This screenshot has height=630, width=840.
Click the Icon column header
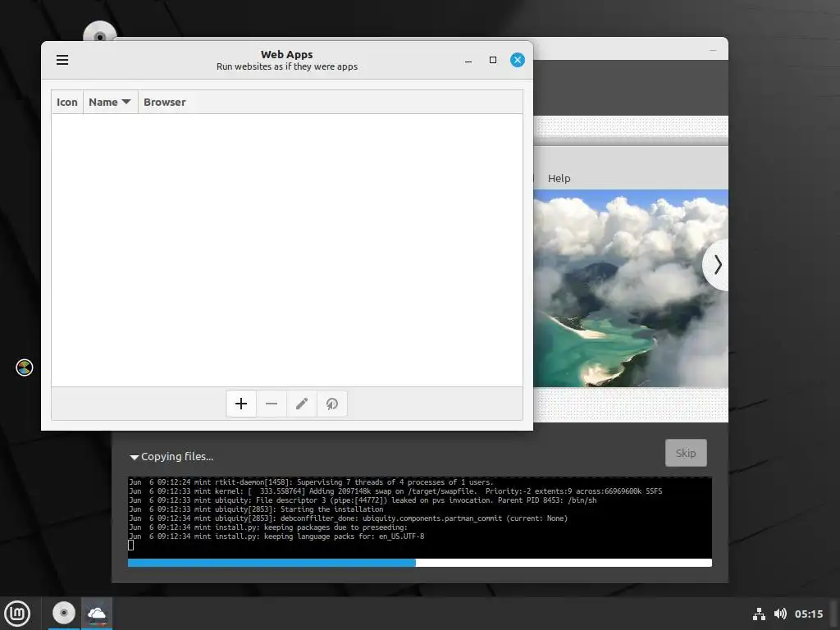67,102
